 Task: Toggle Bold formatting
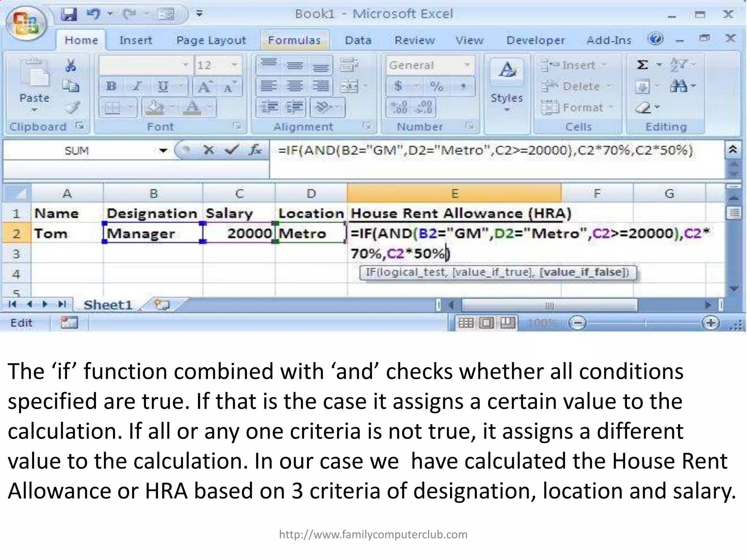click(x=111, y=86)
